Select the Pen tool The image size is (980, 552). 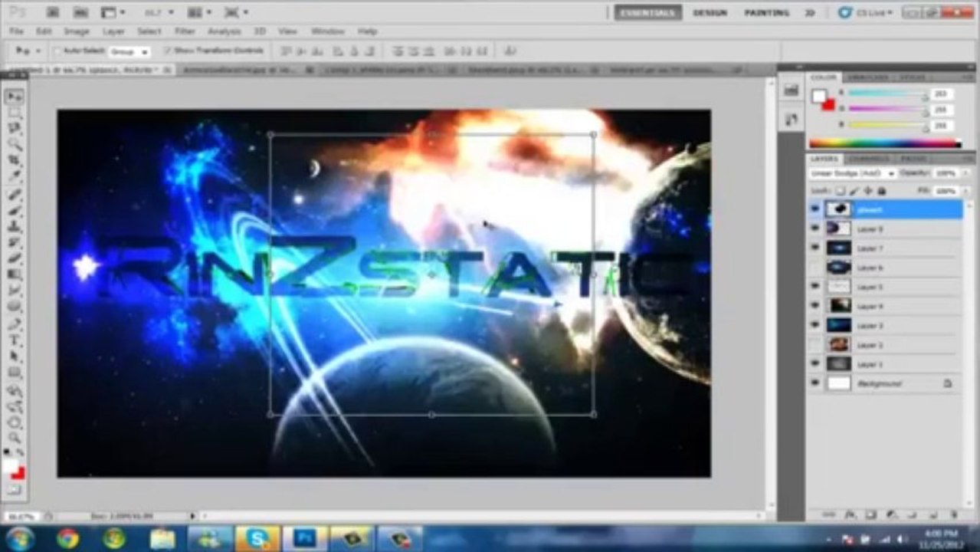[x=15, y=325]
